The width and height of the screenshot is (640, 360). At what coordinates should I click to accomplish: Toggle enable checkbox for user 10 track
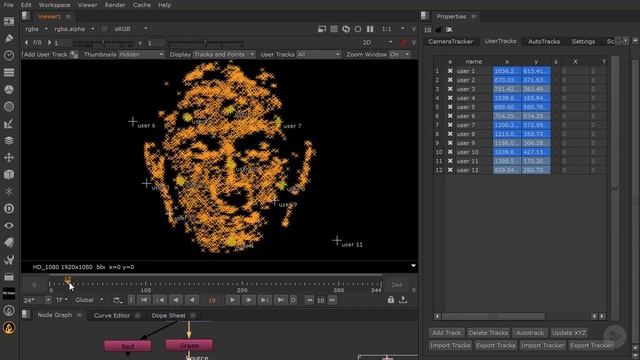450,152
